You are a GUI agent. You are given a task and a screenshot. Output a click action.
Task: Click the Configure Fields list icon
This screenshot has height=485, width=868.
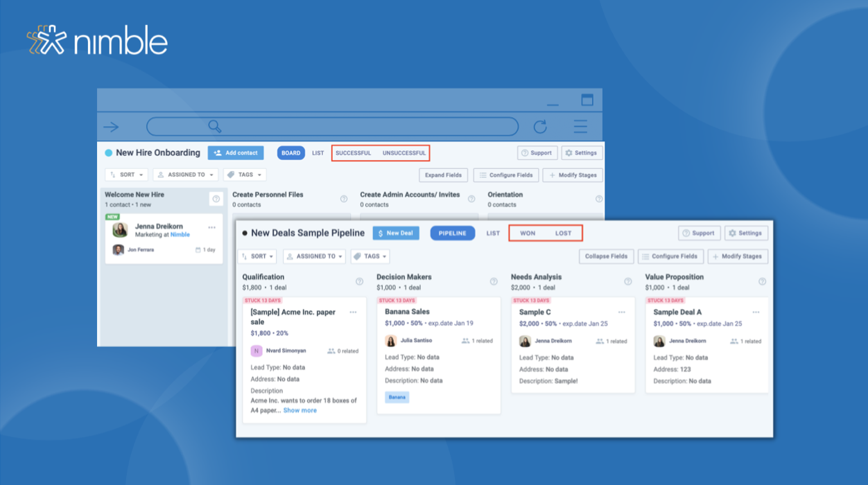645,256
